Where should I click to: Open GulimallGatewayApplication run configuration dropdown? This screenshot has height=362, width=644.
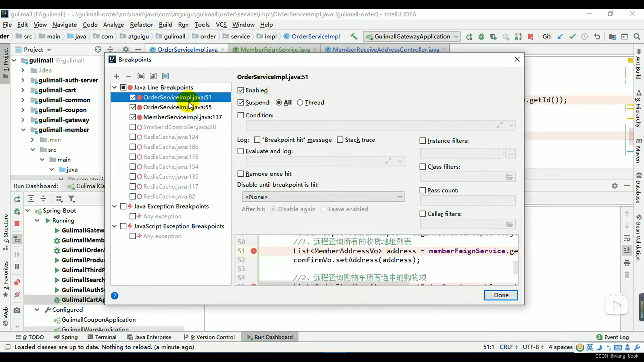[x=412, y=37]
